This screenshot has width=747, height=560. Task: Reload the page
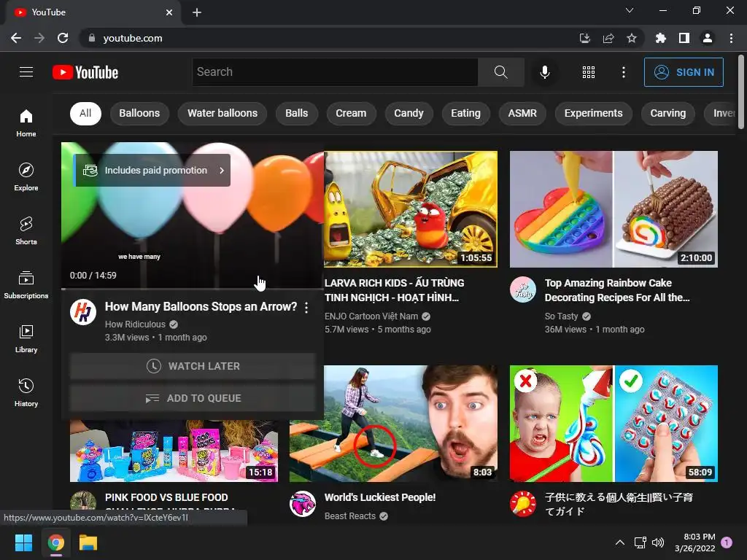63,38
